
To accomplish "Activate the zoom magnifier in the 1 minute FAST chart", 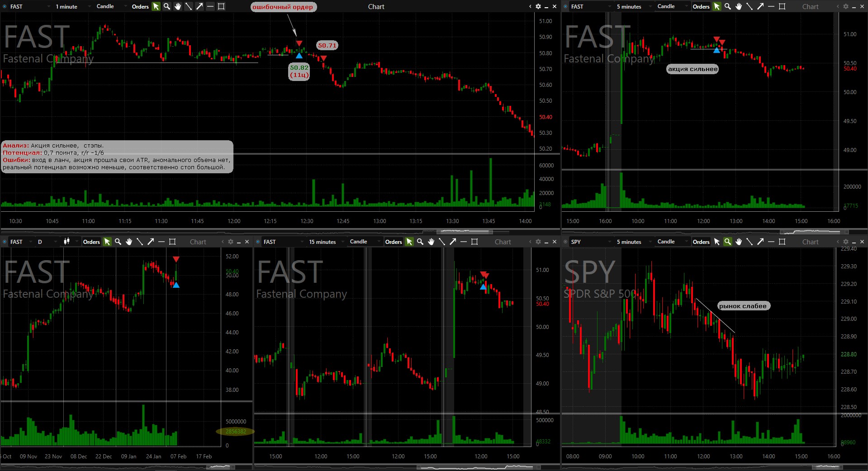I will click(x=167, y=6).
